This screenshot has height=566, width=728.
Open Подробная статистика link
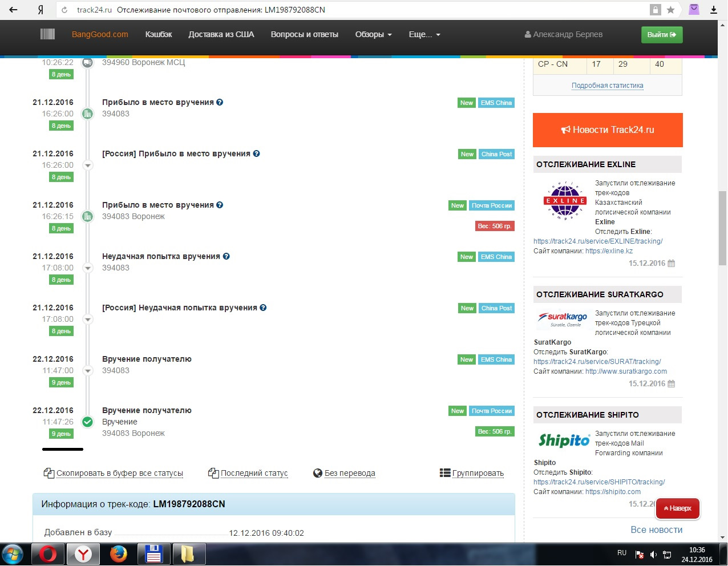[x=608, y=86]
